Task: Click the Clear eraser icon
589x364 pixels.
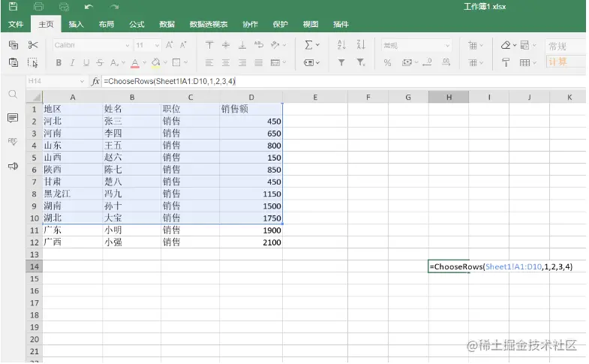Action: coord(506,45)
